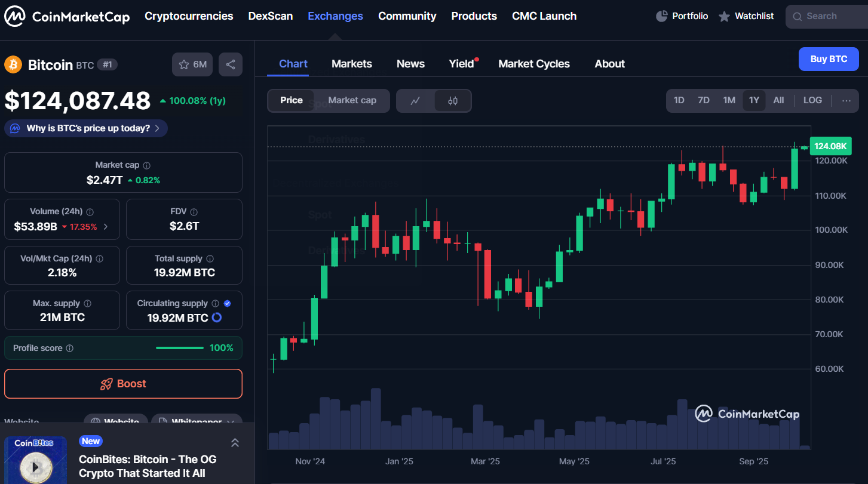This screenshot has height=484, width=868.
Task: Collapse the CoinBites banner
Action: click(x=235, y=442)
